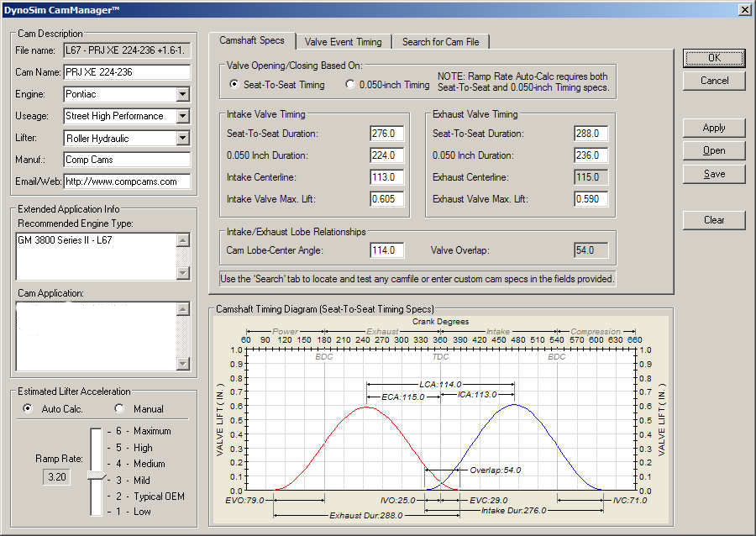Switch to the Valve Event Timing tab
The image size is (756, 536).
(x=343, y=42)
